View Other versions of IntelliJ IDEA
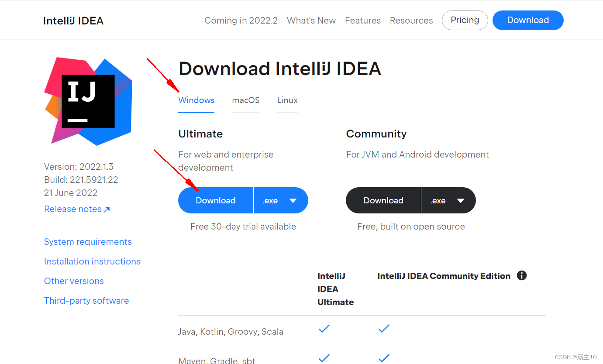The width and height of the screenshot is (603, 364). [x=74, y=281]
